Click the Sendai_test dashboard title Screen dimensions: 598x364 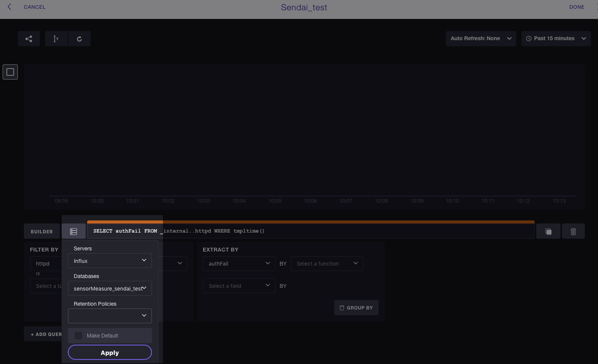[x=304, y=7]
